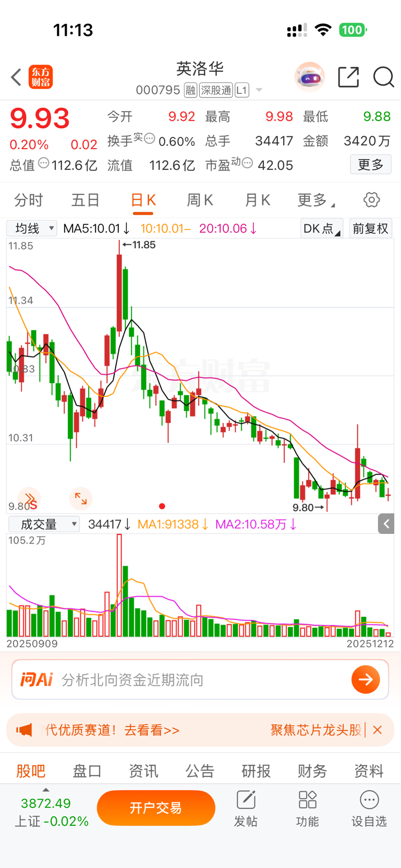Expand the stock title dropdown arrow
401x868 pixels.
(x=259, y=91)
